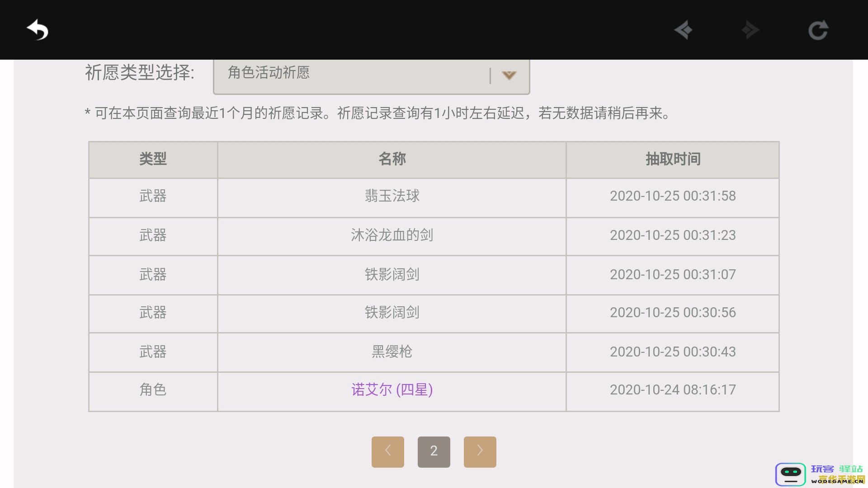The width and height of the screenshot is (868, 488).
Task: Tap the back arrow icon
Action: pos(38,30)
